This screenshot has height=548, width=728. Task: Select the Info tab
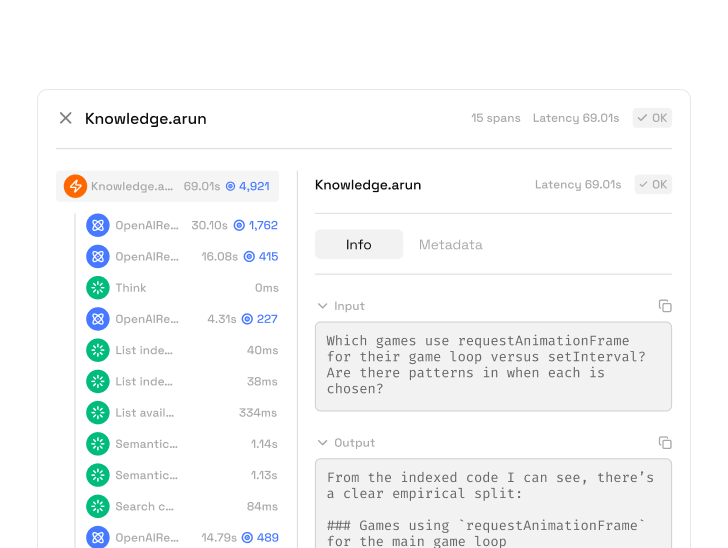(x=358, y=245)
